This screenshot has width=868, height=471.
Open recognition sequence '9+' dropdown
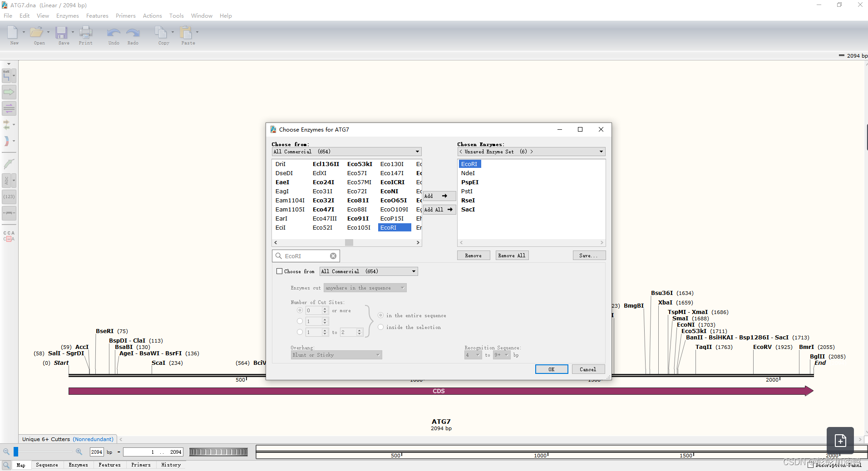(x=502, y=355)
